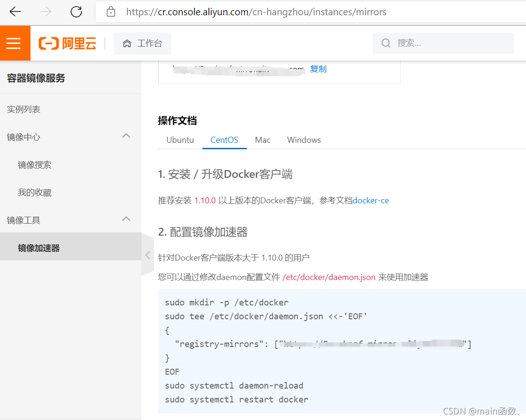Screen dimensions: 526x420
Task: Click the '2. 配置镜像加速器' heading
Action: pyautogui.click(x=203, y=232)
